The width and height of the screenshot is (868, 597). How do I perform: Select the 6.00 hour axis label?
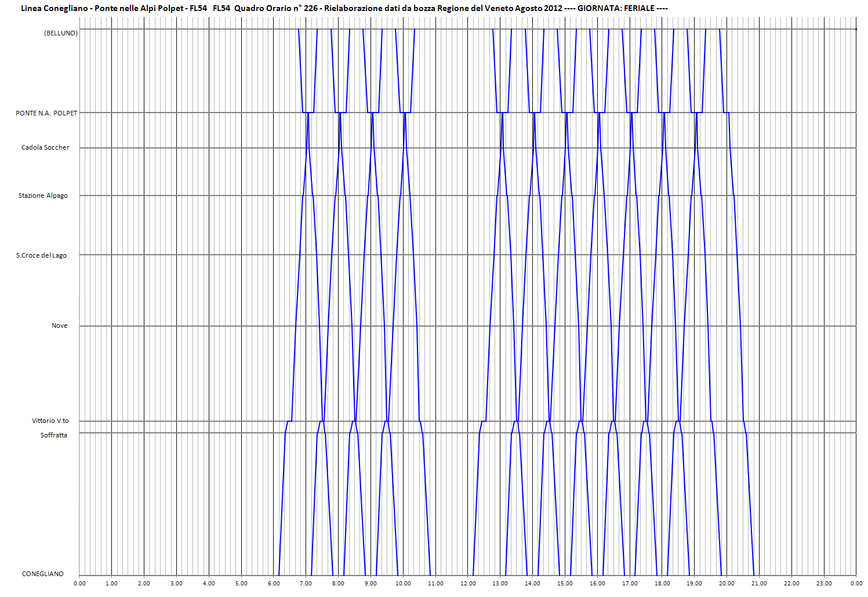click(274, 584)
